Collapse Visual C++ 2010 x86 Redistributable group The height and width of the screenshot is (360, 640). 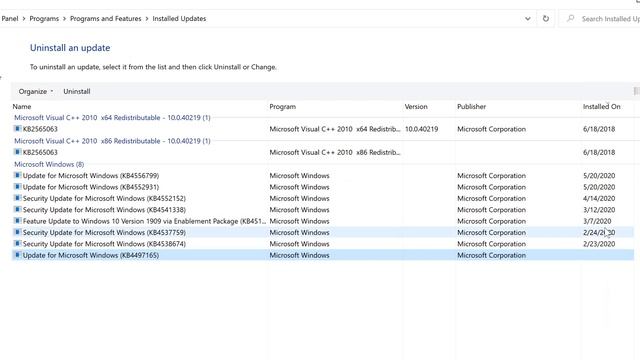tap(112, 141)
